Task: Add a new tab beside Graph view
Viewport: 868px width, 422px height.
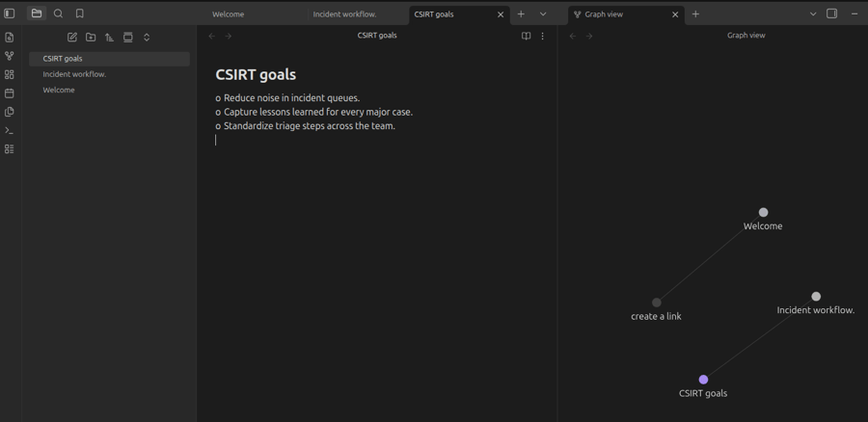Action: tap(695, 14)
